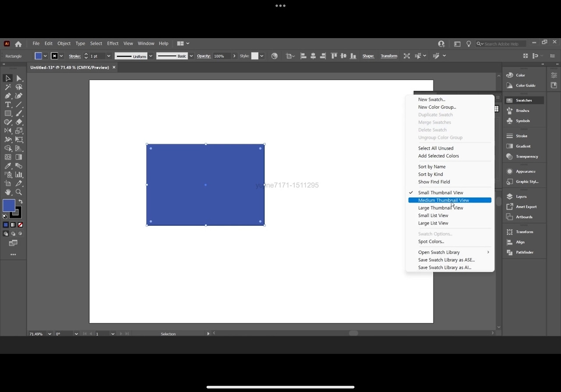The image size is (561, 392).
Task: Click the Recolor Artwork wheel icon
Action: (x=274, y=56)
